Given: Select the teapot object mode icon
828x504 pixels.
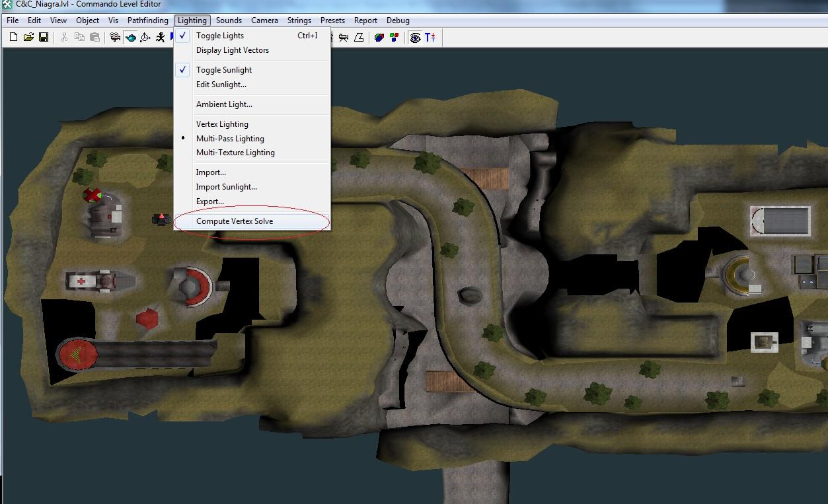Looking at the screenshot, I should point(130,38).
